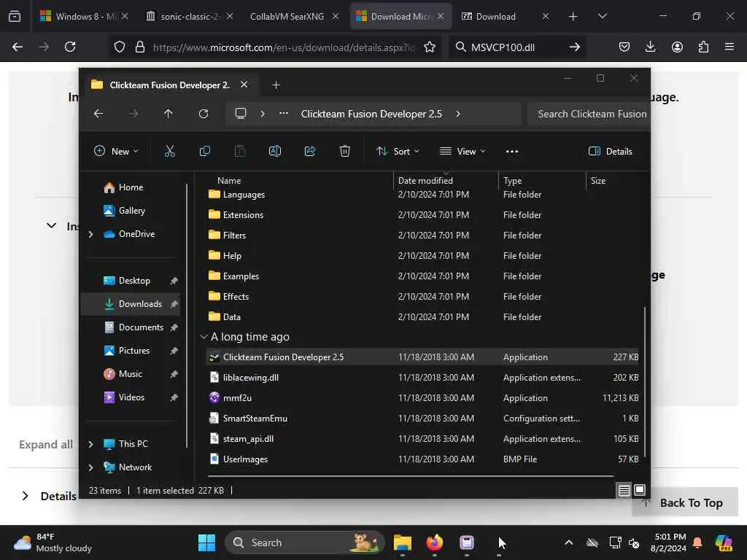Open the taskbar clock showing 5:01 PM
The image size is (747, 560).
click(x=669, y=542)
